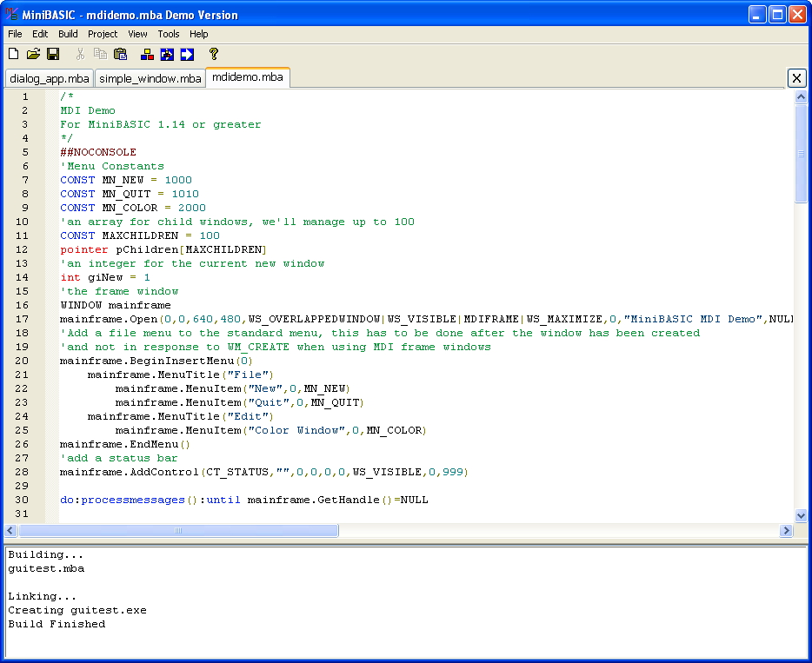The image size is (812, 663).
Task: Click 'Linking...' output line
Action: coord(42,596)
